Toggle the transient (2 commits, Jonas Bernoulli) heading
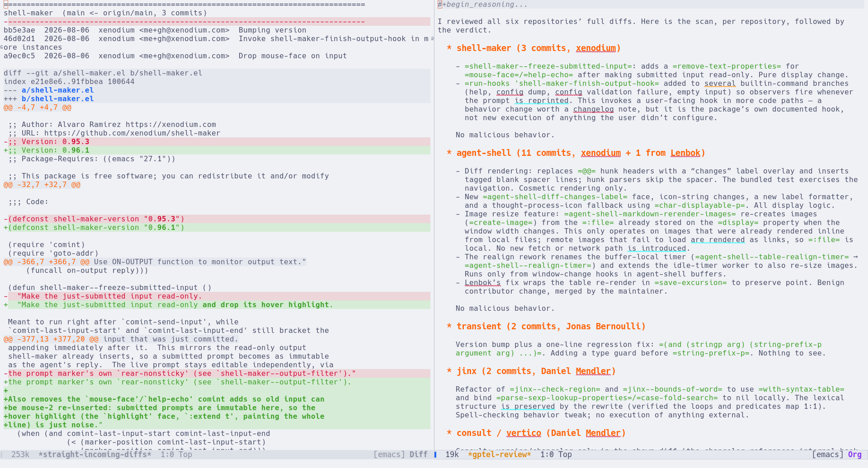 point(546,327)
